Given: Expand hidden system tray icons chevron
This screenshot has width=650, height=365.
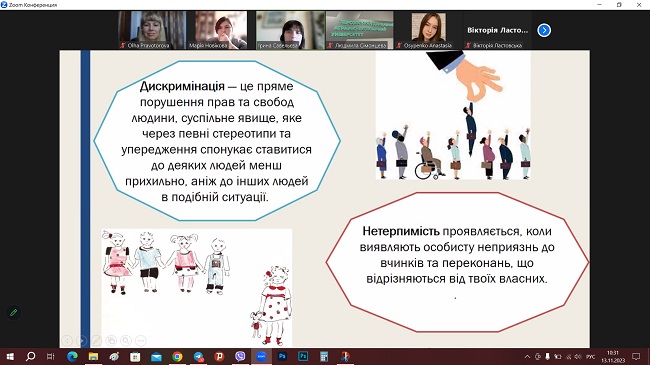Looking at the screenshot, I should (x=527, y=356).
